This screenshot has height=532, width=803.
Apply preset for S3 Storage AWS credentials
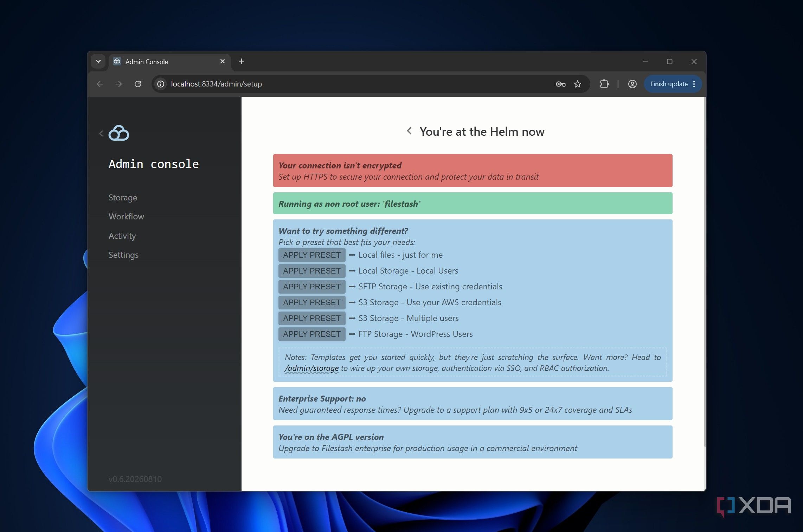coord(312,302)
